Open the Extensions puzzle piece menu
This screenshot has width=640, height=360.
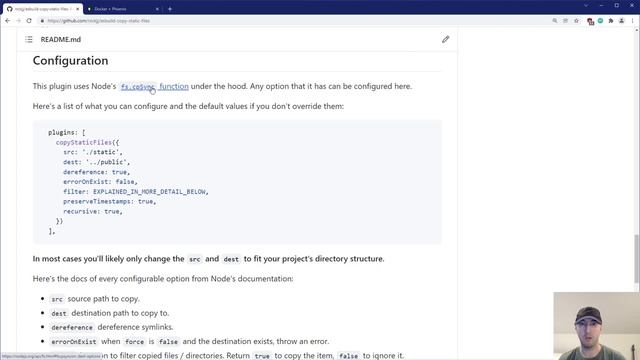click(611, 21)
